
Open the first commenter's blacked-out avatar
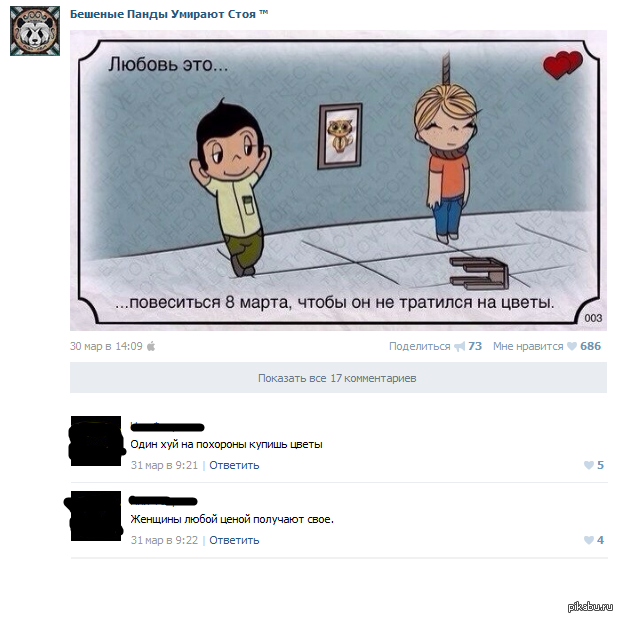pos(96,441)
